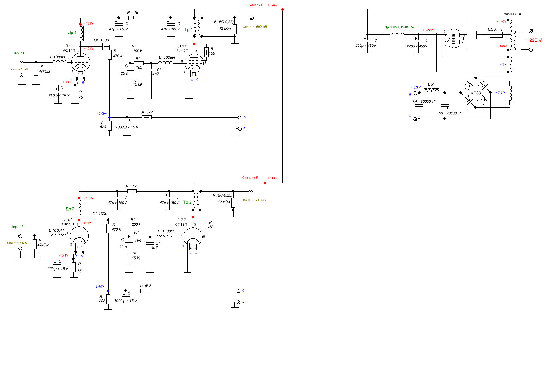Select the Др 7,85H power supply choke
Viewport: 555px width, 392px height.
(396, 33)
